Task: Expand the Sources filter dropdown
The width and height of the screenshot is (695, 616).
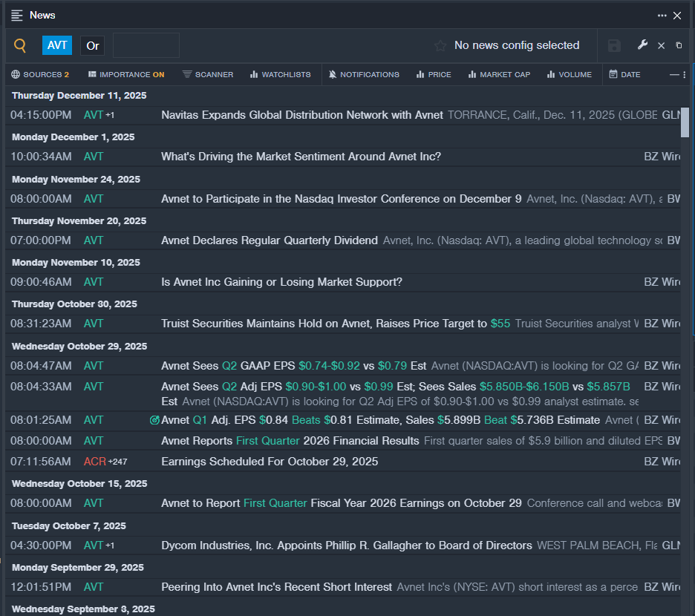Action: click(x=40, y=74)
